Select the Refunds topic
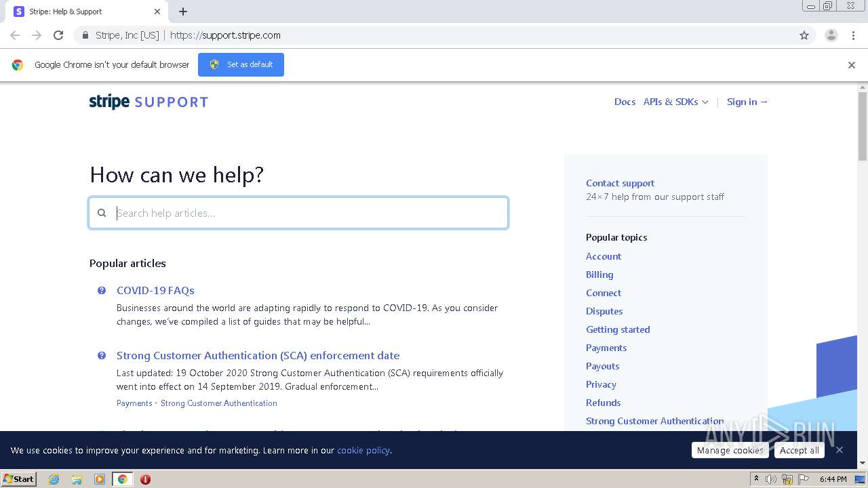 point(604,403)
